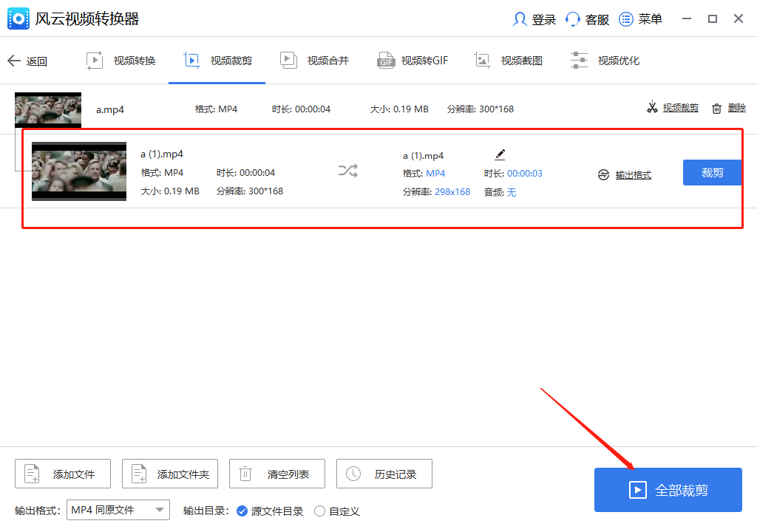757x532 pixels.
Task: Select the 自定义 output directory radio
Action: (x=319, y=511)
